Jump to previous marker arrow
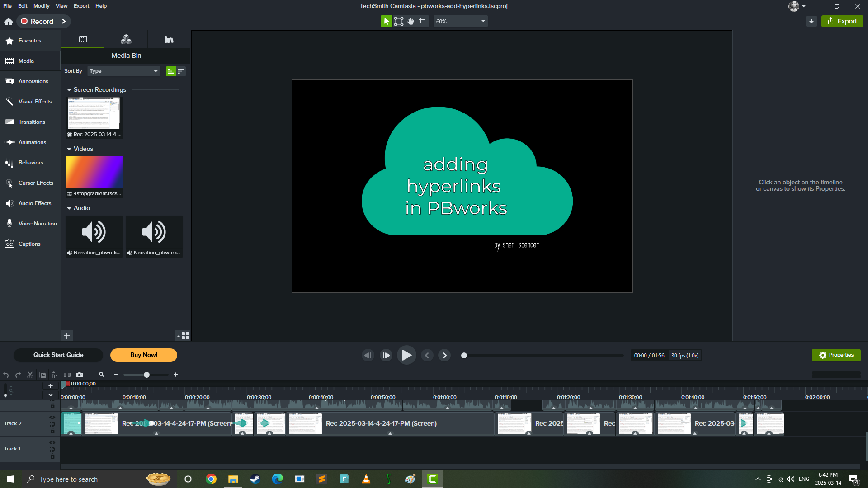Screen dimensions: 868x488 point(427,356)
